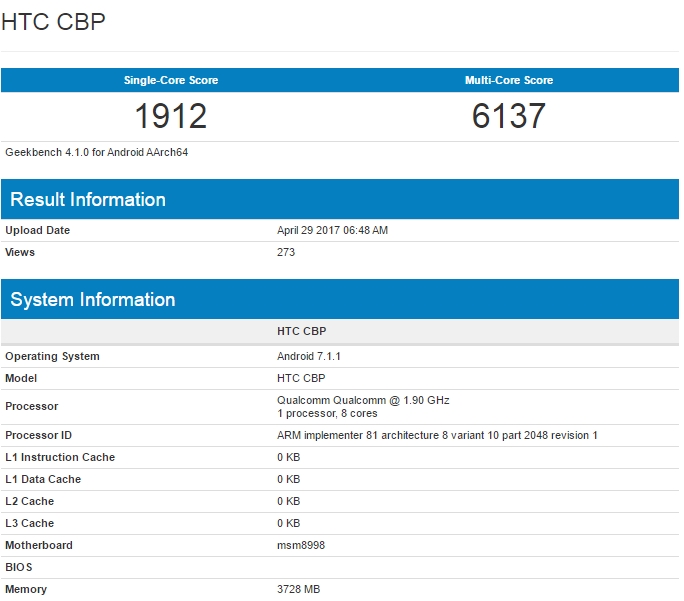Image resolution: width=684 pixels, height=601 pixels.
Task: Select the Multi-Core Score header
Action: click(x=508, y=80)
